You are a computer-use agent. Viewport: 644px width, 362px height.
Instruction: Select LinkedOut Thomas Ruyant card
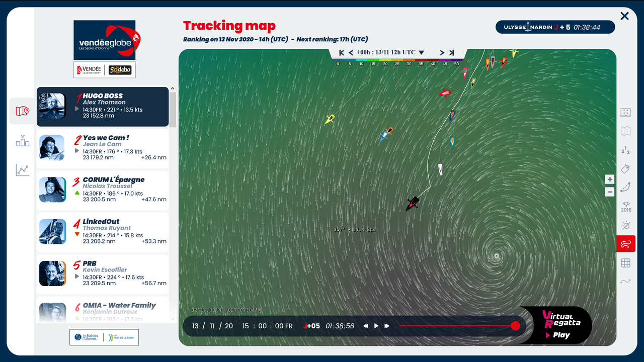[103, 232]
